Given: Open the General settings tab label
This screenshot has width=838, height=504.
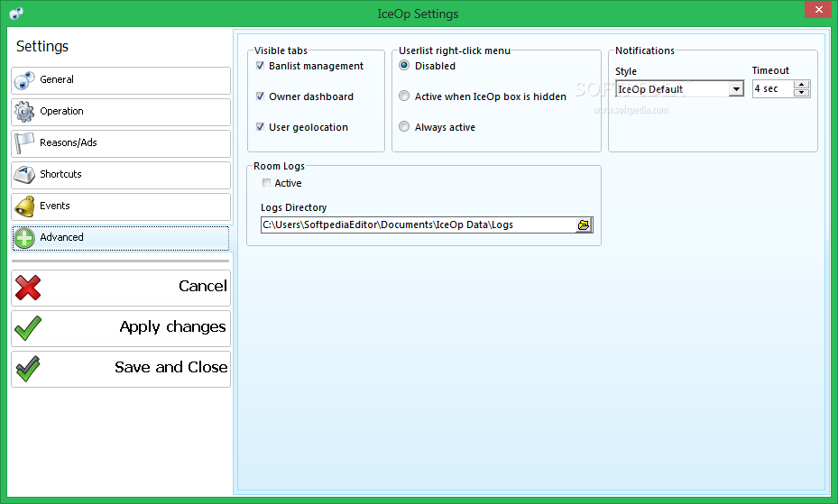Looking at the screenshot, I should coord(57,79).
